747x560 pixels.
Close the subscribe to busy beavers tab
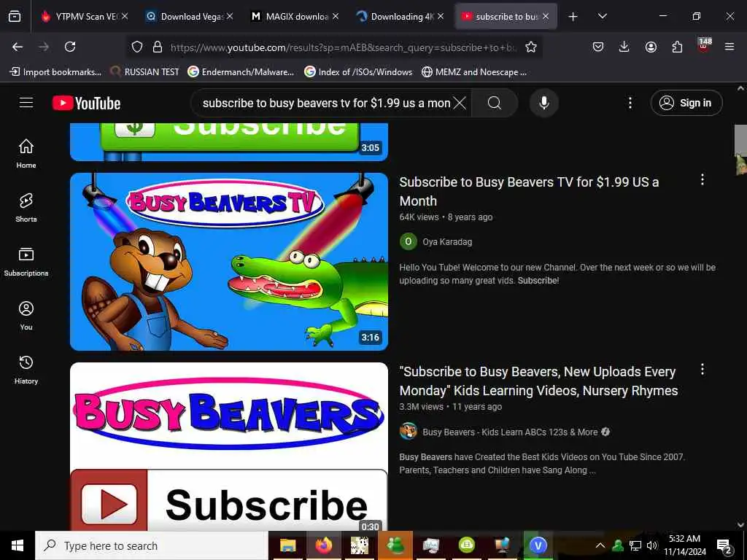point(546,16)
